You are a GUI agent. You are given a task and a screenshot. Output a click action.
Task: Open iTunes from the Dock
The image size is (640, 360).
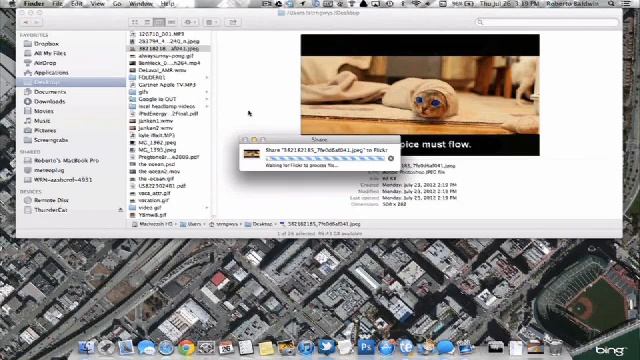coord(306,347)
